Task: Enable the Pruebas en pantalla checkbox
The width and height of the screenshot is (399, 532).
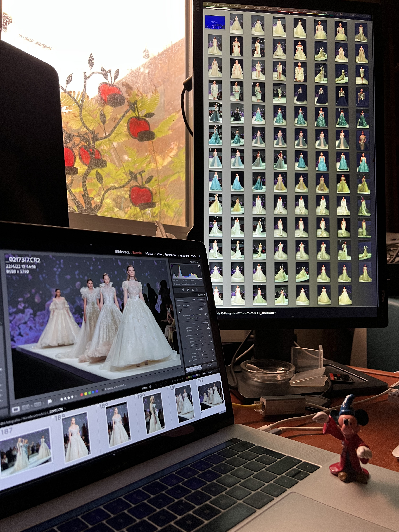Action: click(103, 390)
